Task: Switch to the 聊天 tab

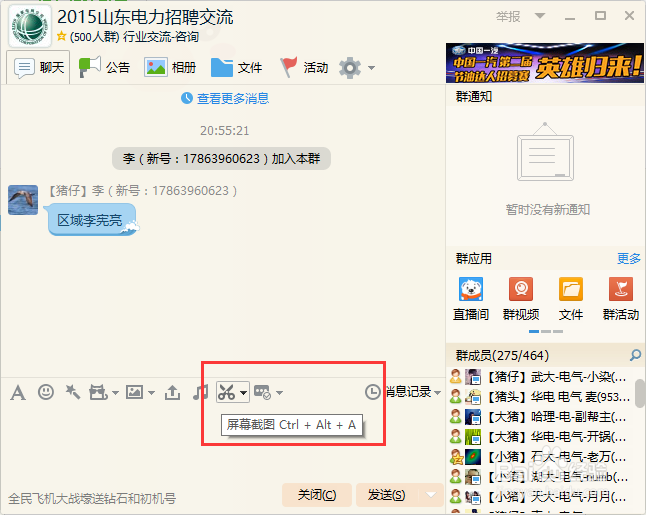Action: click(x=38, y=67)
